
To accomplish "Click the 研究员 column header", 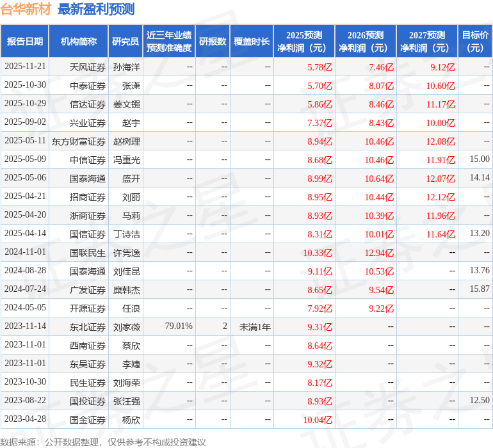I will pyautogui.click(x=125, y=42).
